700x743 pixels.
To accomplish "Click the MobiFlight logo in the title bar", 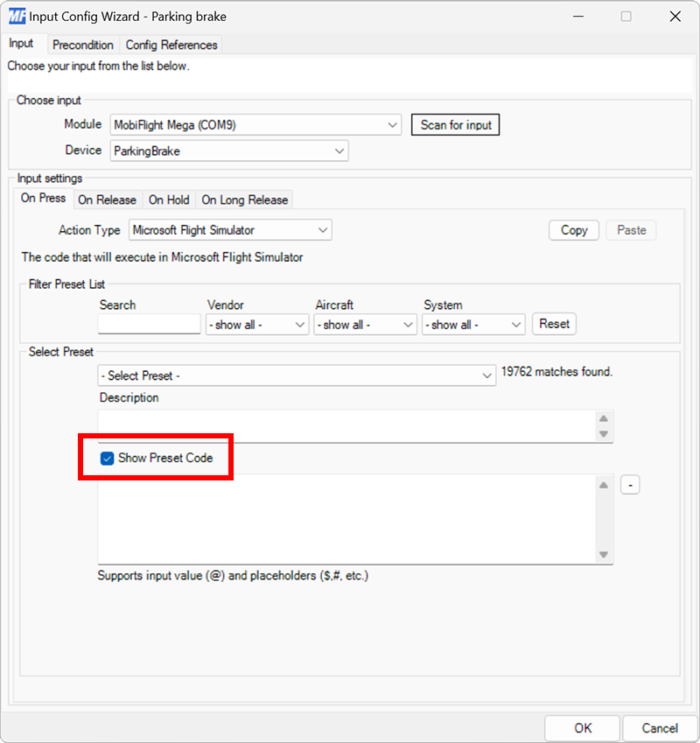I will click(15, 16).
